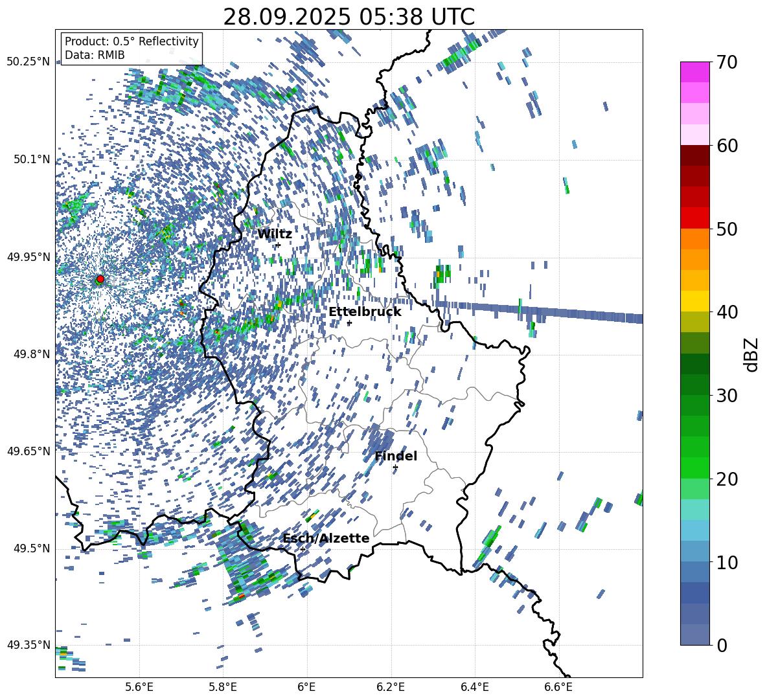Click the dBZ colorbar axis label
Screen dimensions: 767x700
752,354
